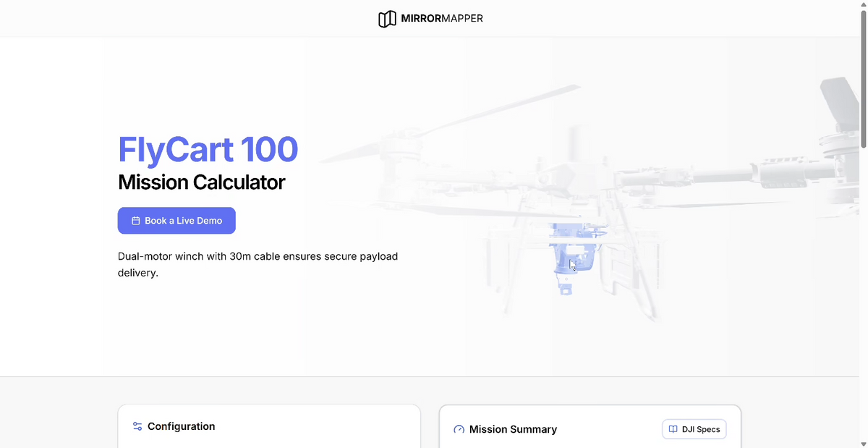This screenshot has height=448, width=868.
Task: Click the Mission Calculator subtitle
Action: 201,182
